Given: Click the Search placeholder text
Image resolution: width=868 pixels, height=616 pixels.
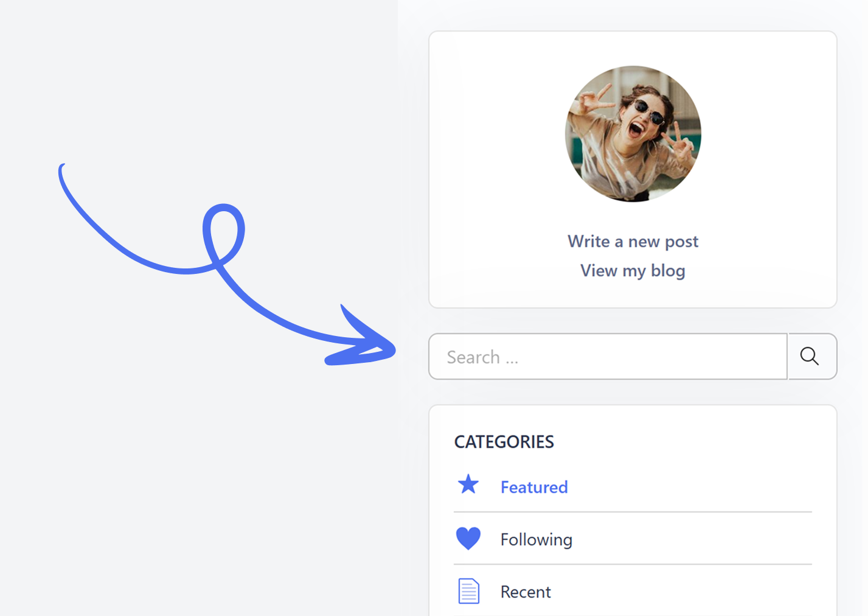Looking at the screenshot, I should pos(482,357).
